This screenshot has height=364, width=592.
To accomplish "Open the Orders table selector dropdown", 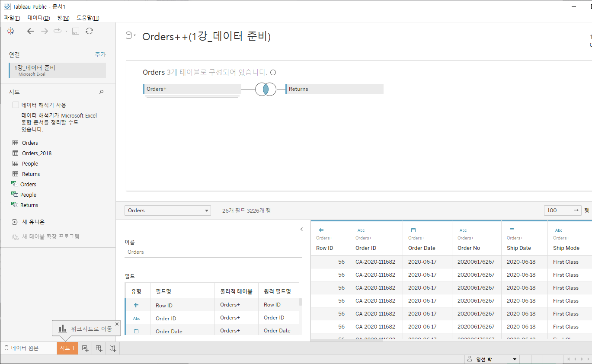I will coord(168,211).
